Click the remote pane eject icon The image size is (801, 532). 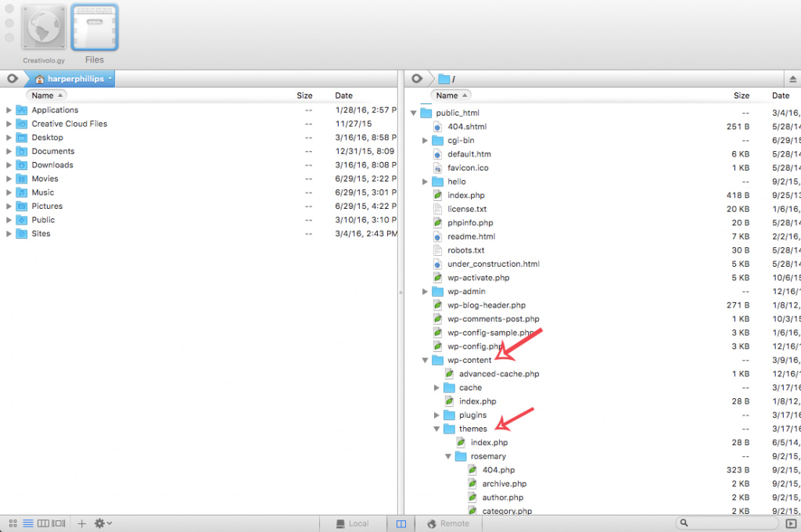click(x=792, y=79)
